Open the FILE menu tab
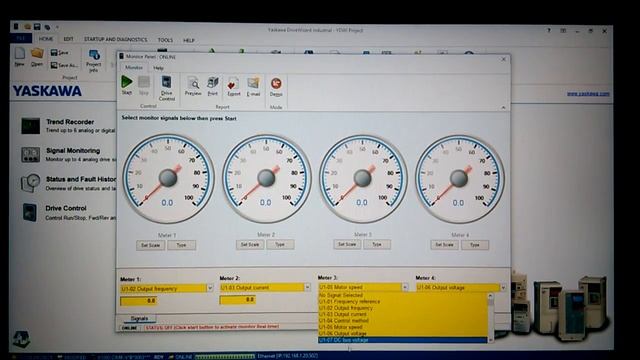Viewport: 640px width, 360px height. pos(21,39)
